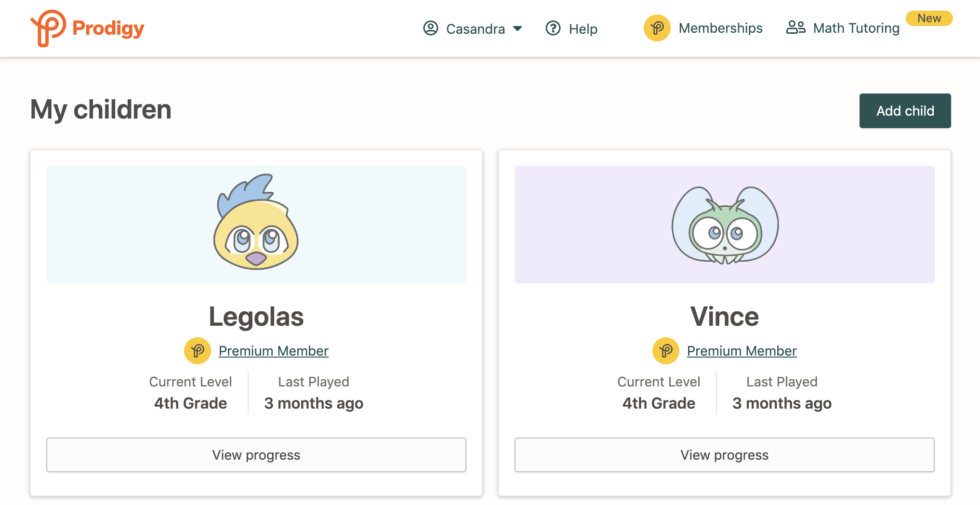980x505 pixels.
Task: Click Vince's green bug avatar
Action: click(725, 225)
